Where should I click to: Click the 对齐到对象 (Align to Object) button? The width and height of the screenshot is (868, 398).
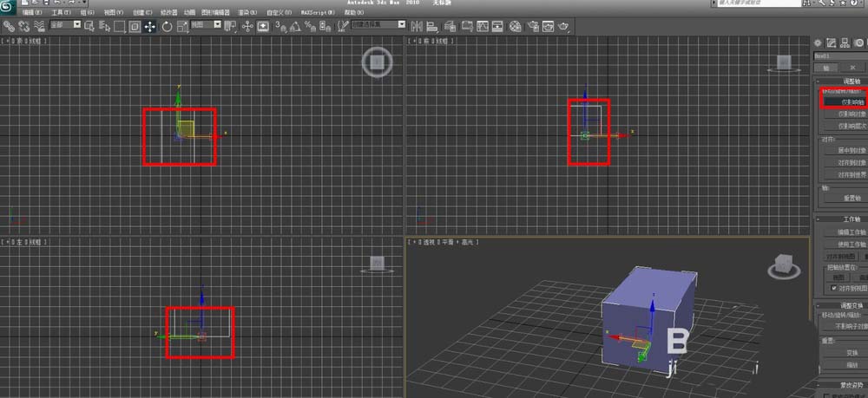[845, 162]
